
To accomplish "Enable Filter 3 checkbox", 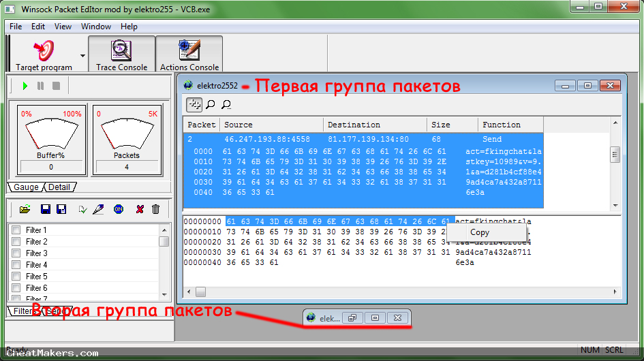I will pyautogui.click(x=16, y=253).
